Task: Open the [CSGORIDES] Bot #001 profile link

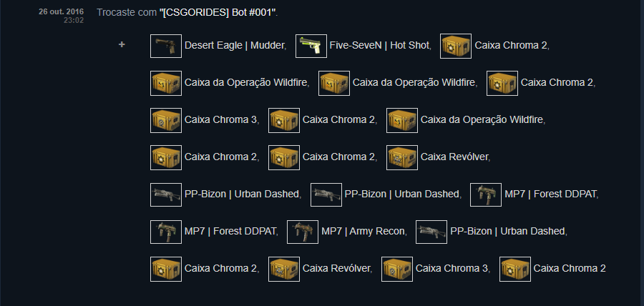Action: 218,13
